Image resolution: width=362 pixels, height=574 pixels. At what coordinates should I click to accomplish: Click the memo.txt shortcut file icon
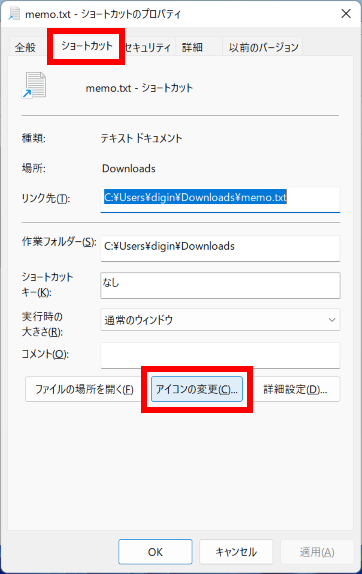pos(34,86)
